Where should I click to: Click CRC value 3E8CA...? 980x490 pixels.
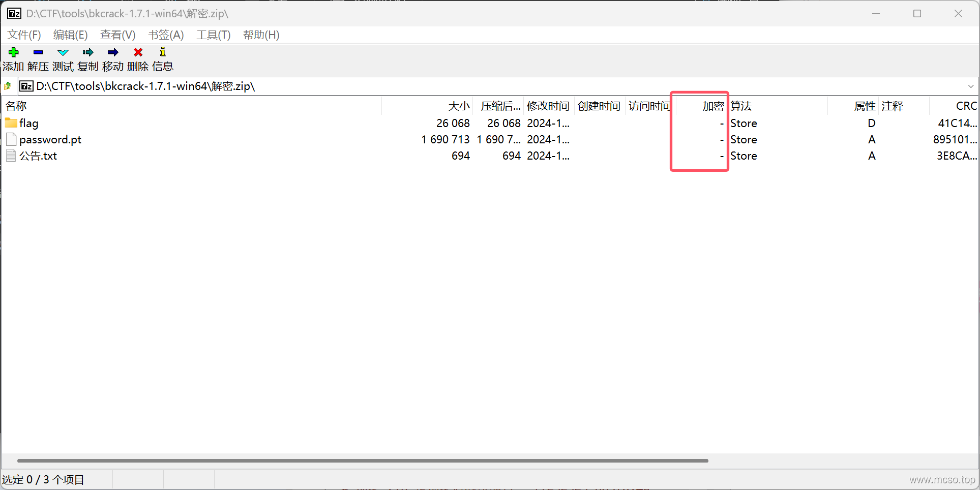[957, 156]
